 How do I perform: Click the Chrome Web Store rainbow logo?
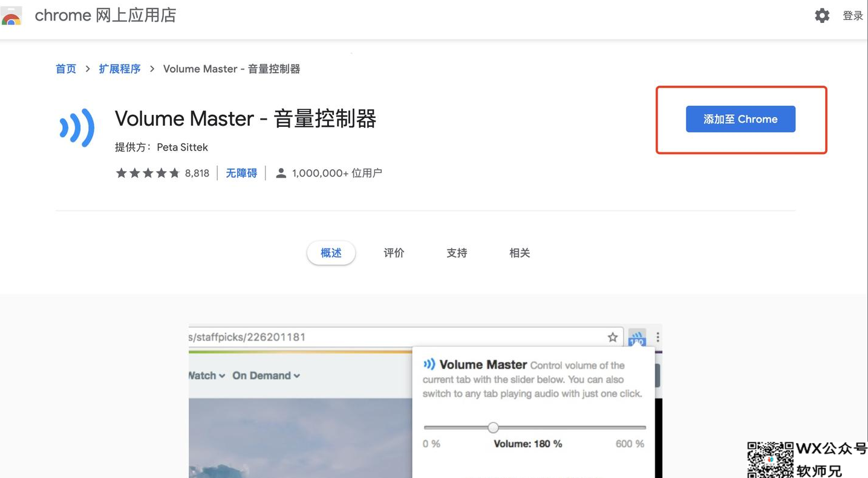click(x=11, y=16)
